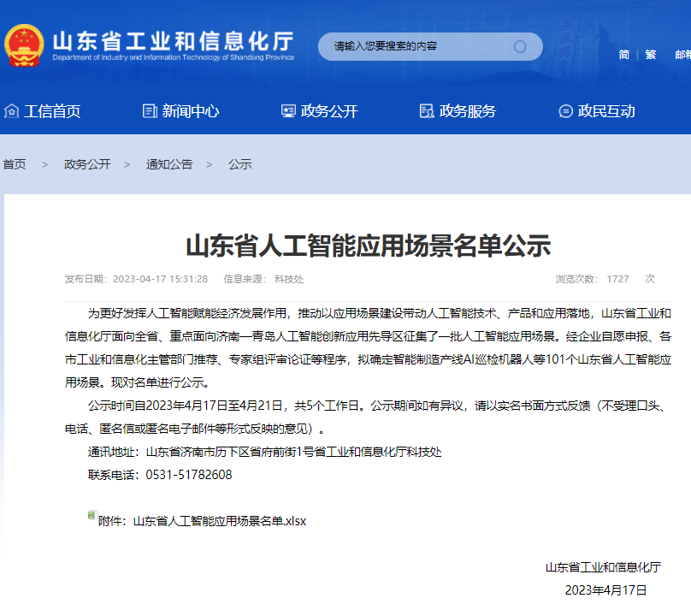The height and width of the screenshot is (616, 691).
Task: Go to 首页 in the breadcrumb
Action: pyautogui.click(x=15, y=164)
